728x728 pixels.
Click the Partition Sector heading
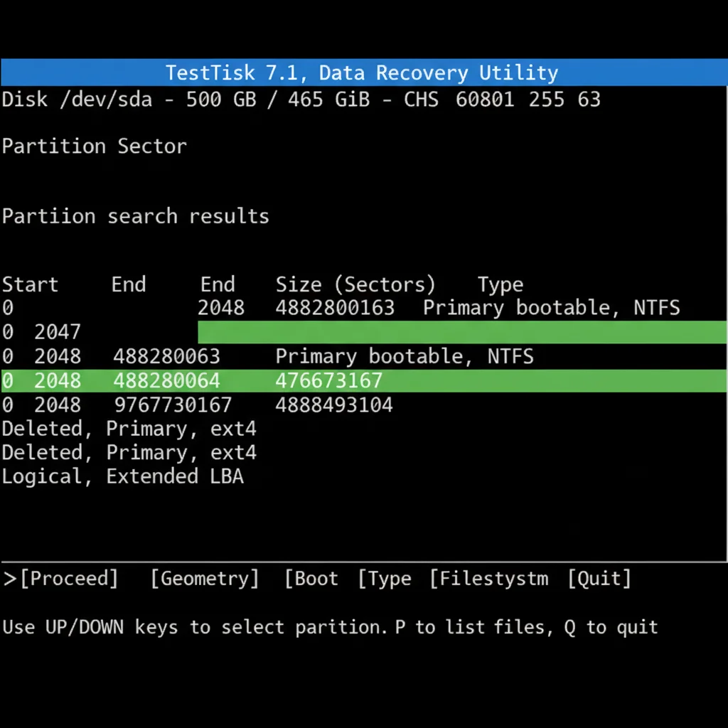(x=95, y=146)
